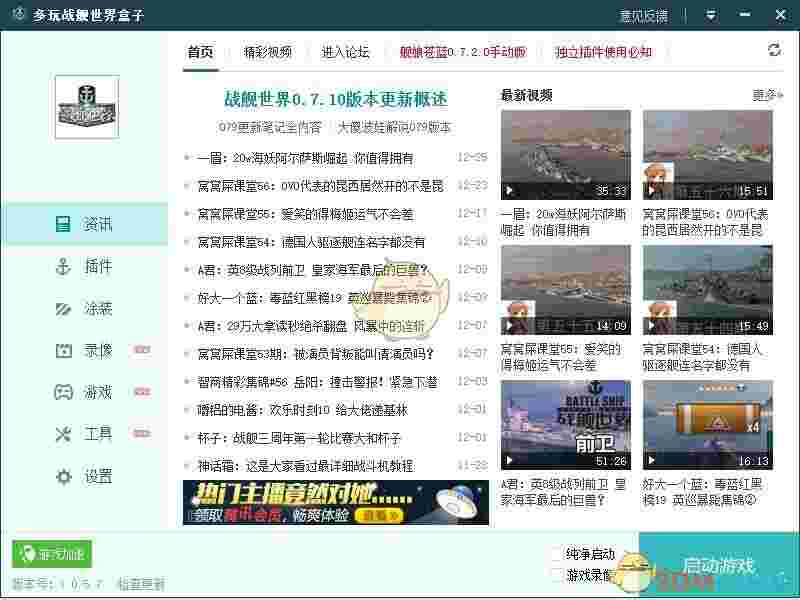Screen dimensions: 800x600
Task: Open the 录像 recording section icon
Action: [x=62, y=350]
